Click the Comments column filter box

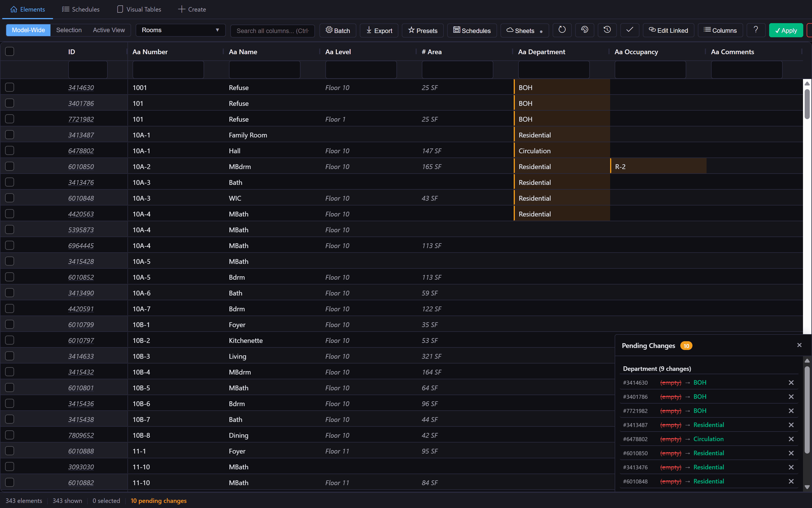point(747,69)
